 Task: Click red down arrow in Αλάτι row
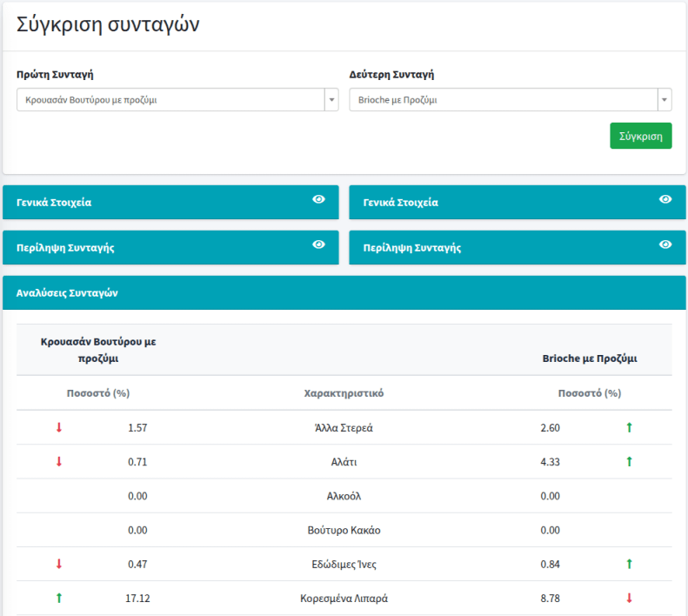coord(59,461)
